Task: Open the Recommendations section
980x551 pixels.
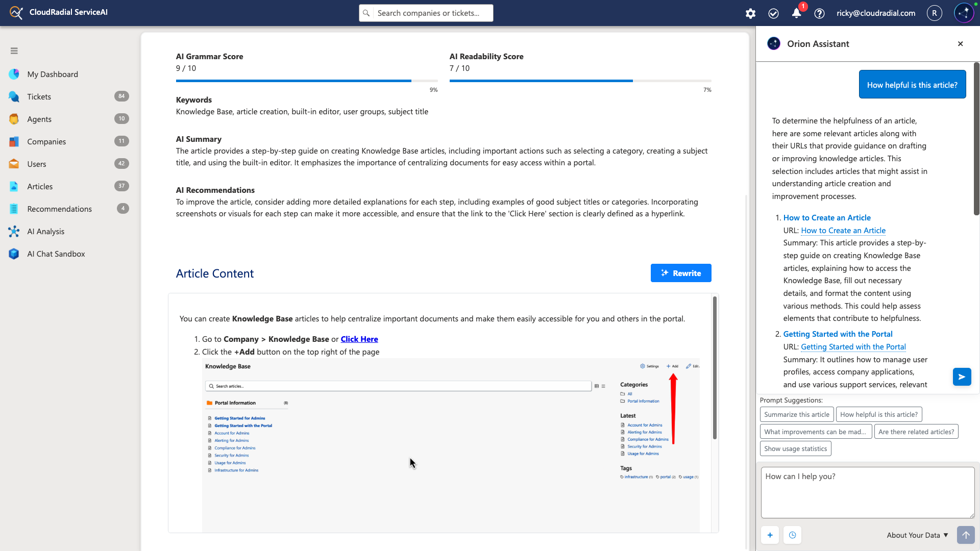Action: pyautogui.click(x=59, y=209)
